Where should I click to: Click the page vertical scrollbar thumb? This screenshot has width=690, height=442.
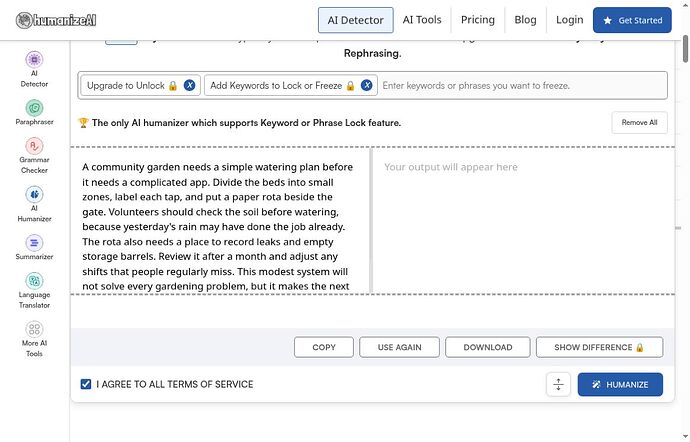coord(685,48)
